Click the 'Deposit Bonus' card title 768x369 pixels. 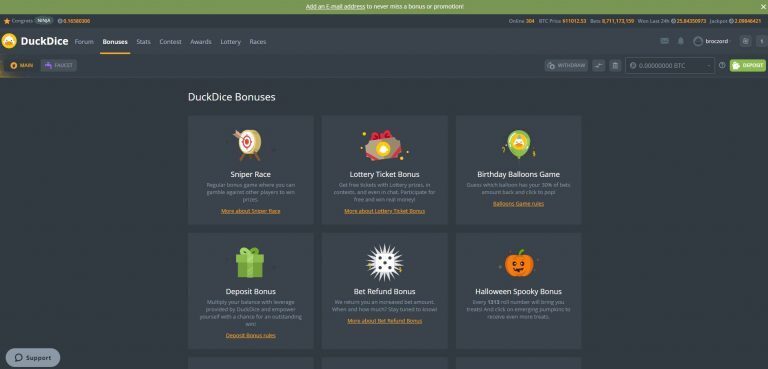[x=250, y=292]
